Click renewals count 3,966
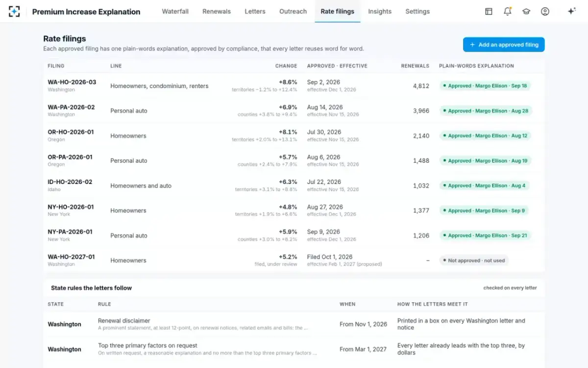 tap(421, 111)
